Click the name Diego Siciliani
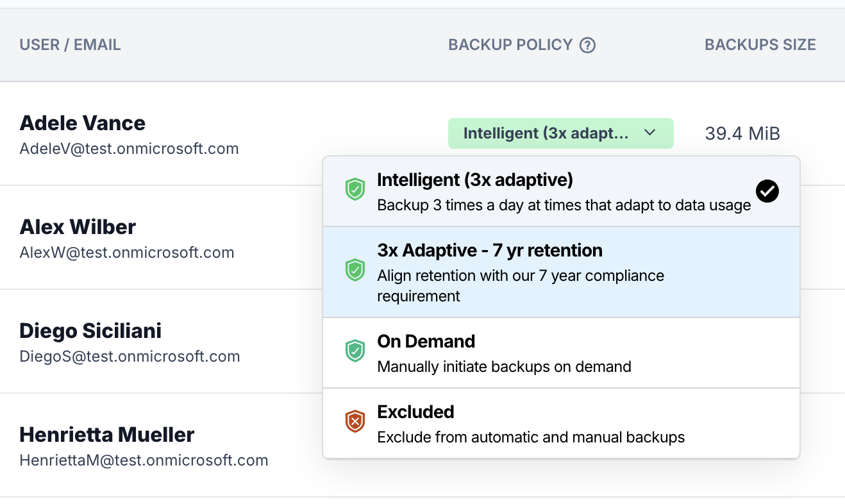 90,330
